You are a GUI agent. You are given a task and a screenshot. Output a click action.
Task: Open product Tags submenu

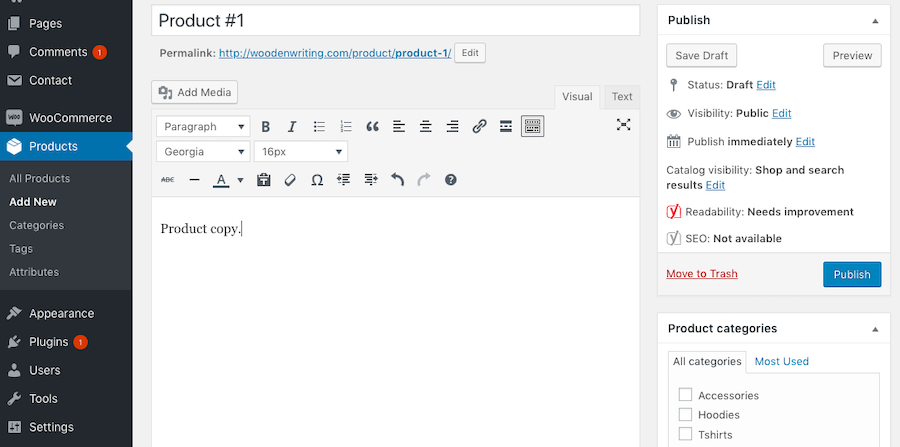[21, 249]
